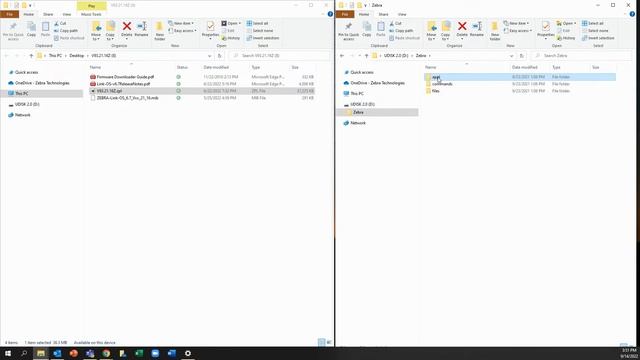Click the search box in the left window
640x360 pixels.
tap(279, 56)
